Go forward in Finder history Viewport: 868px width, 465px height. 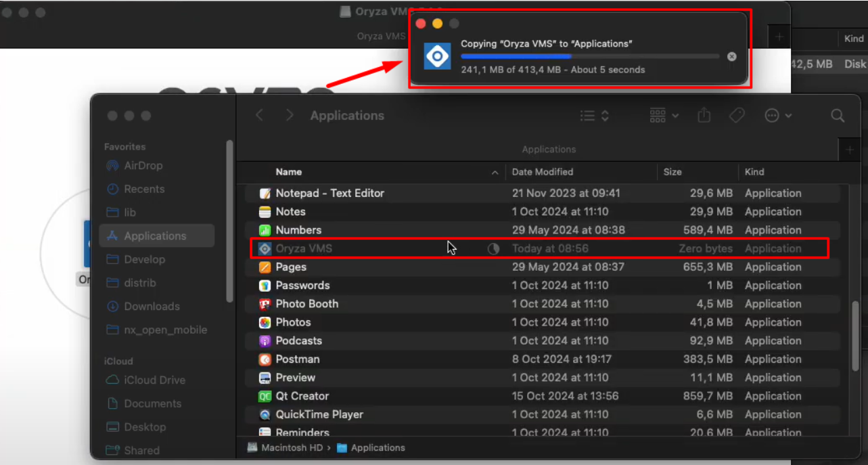point(290,116)
